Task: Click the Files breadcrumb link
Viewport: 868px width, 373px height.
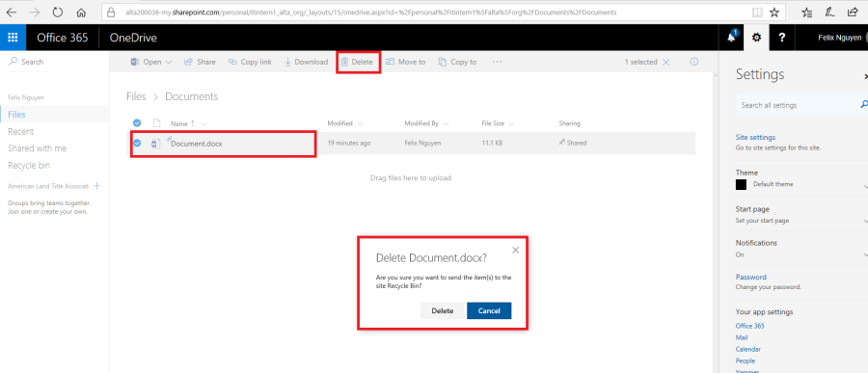Action: 136,96
